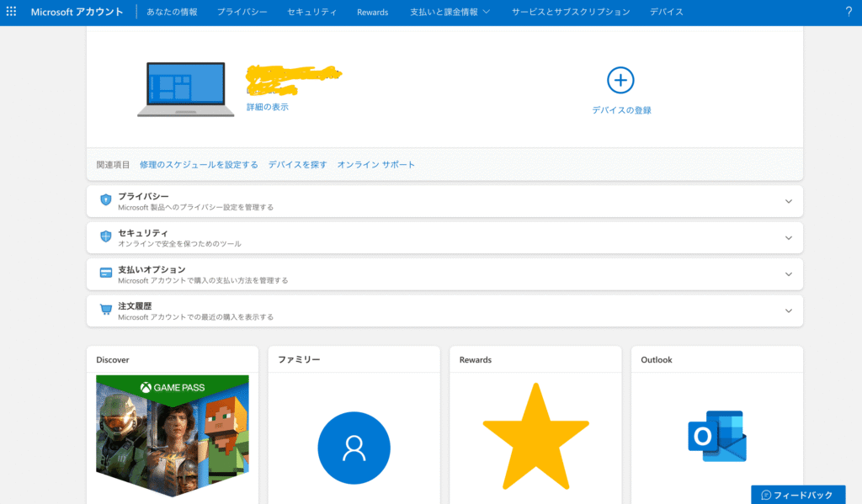The height and width of the screenshot is (504, 862).
Task: Click 'Microsoft 製品へのプライバシー設定を管理する' text
Action: [195, 207]
